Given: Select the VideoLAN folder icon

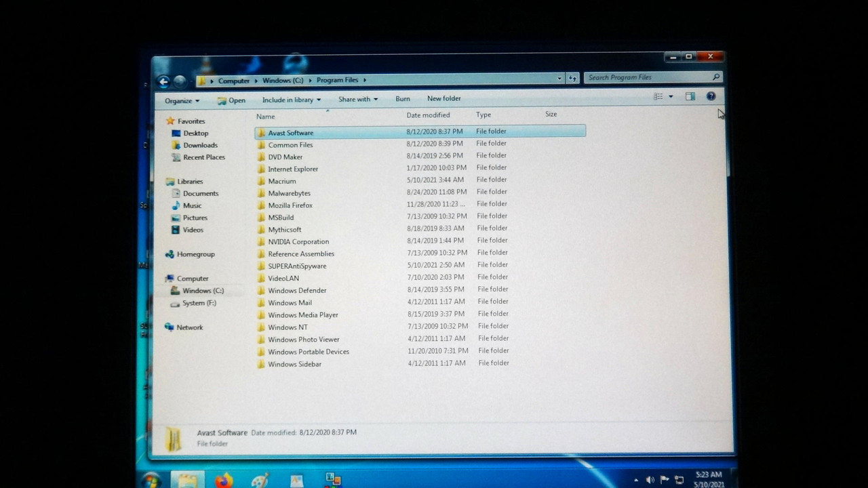Looking at the screenshot, I should click(261, 278).
